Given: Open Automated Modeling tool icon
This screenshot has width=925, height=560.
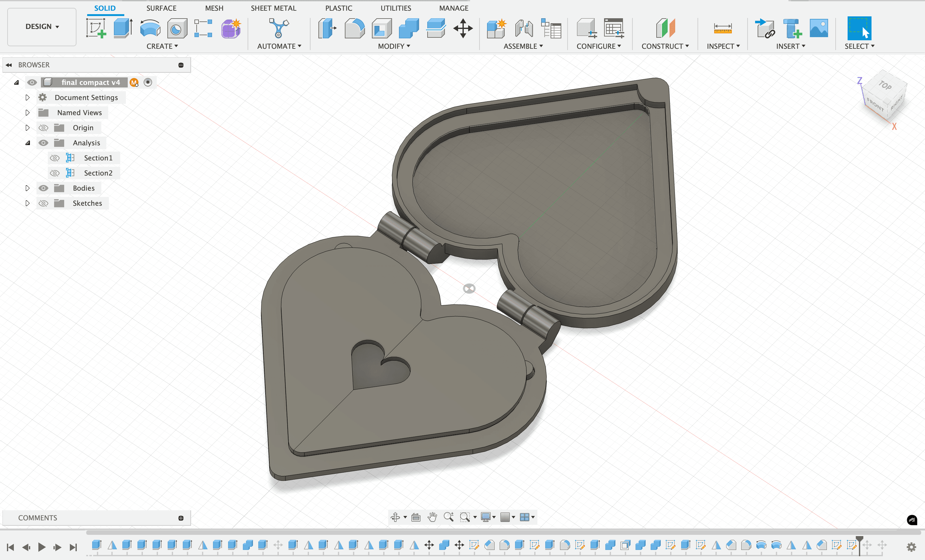Looking at the screenshot, I should coord(278,29).
